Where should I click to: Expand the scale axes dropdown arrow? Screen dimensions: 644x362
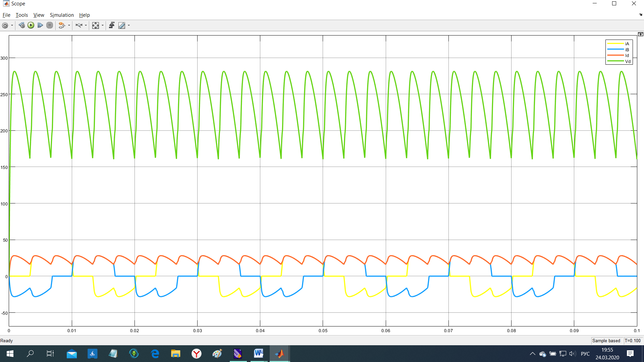[x=103, y=25]
